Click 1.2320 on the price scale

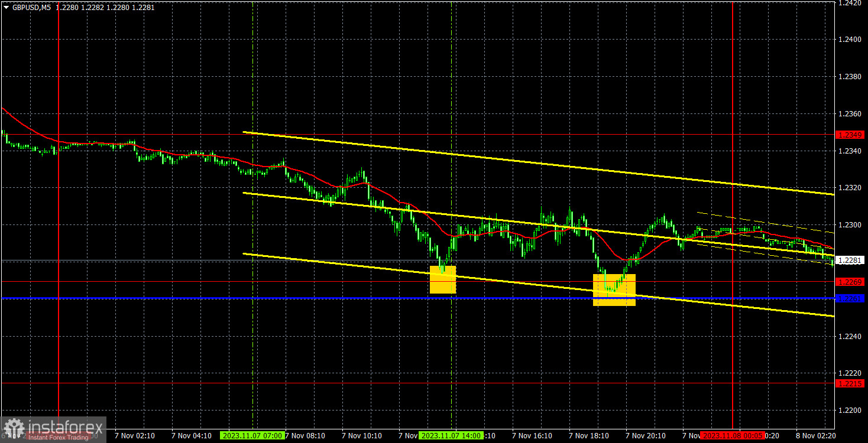pyautogui.click(x=850, y=188)
